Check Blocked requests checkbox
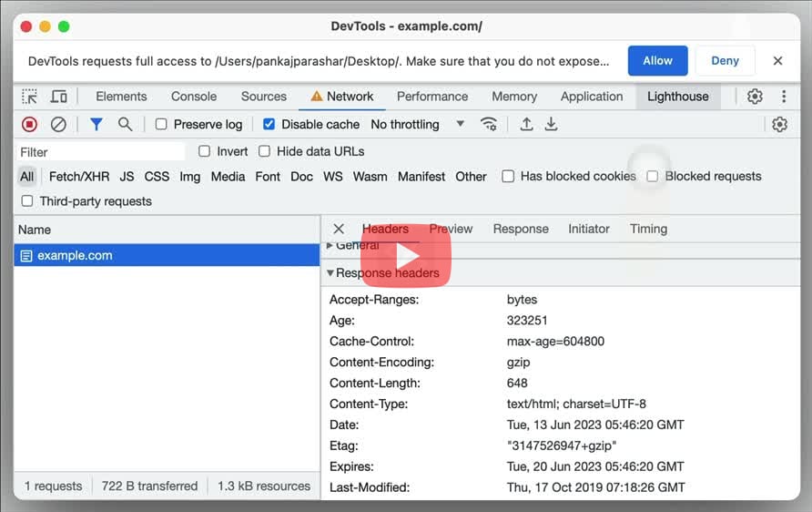 [x=653, y=177]
